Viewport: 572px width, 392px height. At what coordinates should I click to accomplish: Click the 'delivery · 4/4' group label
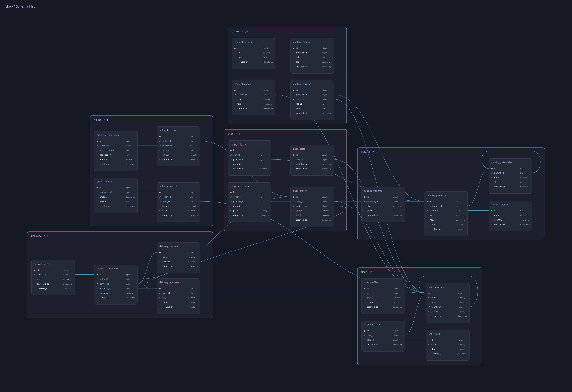[x=39, y=236]
